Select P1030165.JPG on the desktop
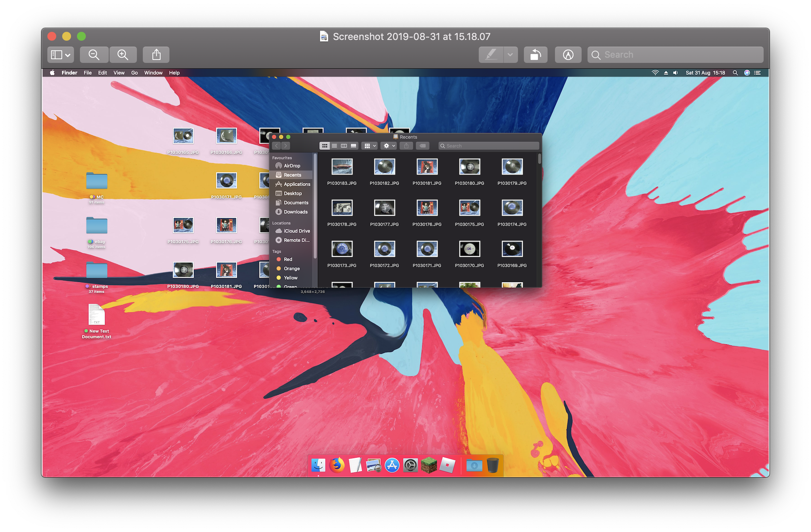The height and width of the screenshot is (532, 811). pos(183,136)
